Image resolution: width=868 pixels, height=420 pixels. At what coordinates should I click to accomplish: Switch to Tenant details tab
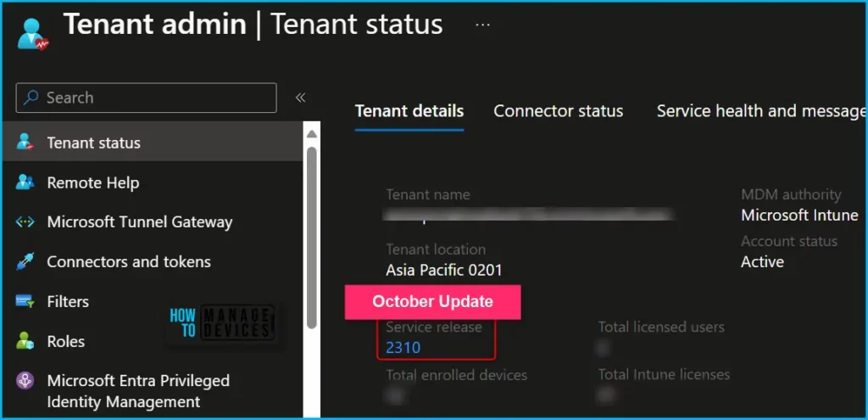[409, 111]
